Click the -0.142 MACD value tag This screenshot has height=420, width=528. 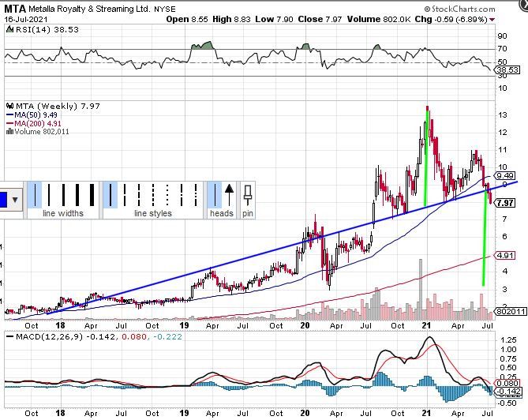pyautogui.click(x=508, y=392)
